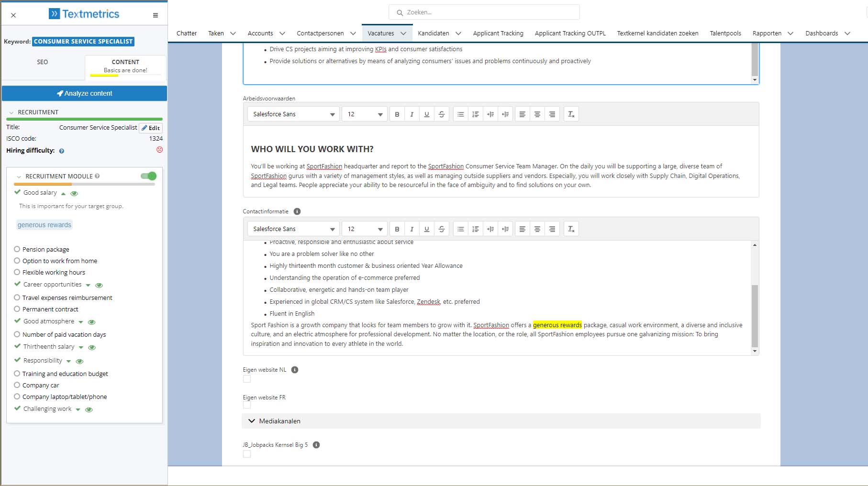Toggle the Recruitment Module switch
The image size is (868, 486).
(x=149, y=176)
